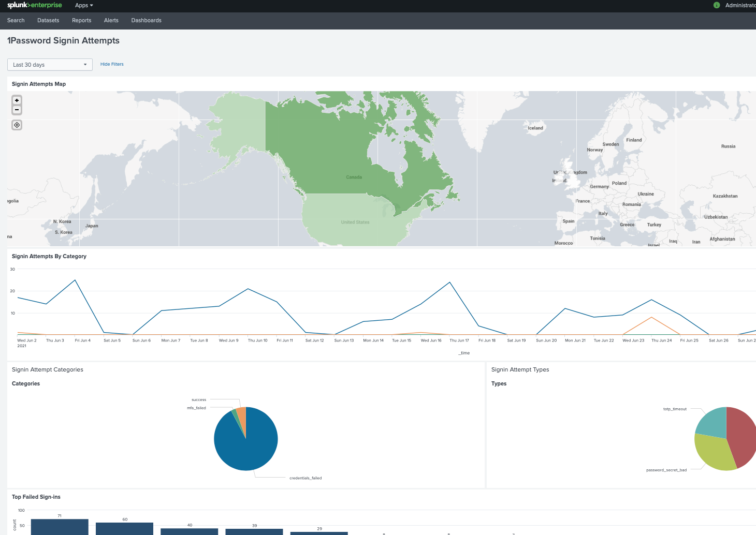The image size is (756, 535).
Task: Click the success pie label
Action: click(199, 399)
